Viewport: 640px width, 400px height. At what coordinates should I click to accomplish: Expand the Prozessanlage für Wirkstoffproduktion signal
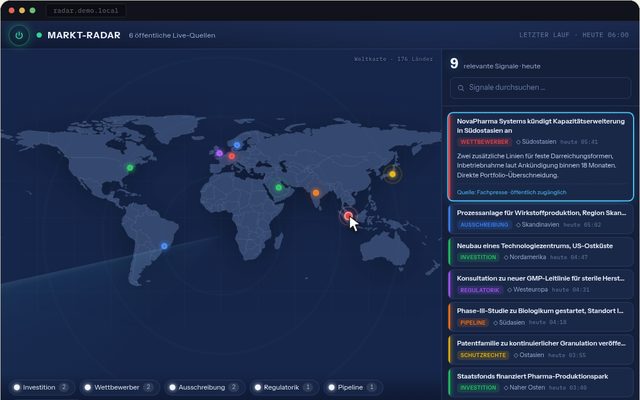point(540,219)
